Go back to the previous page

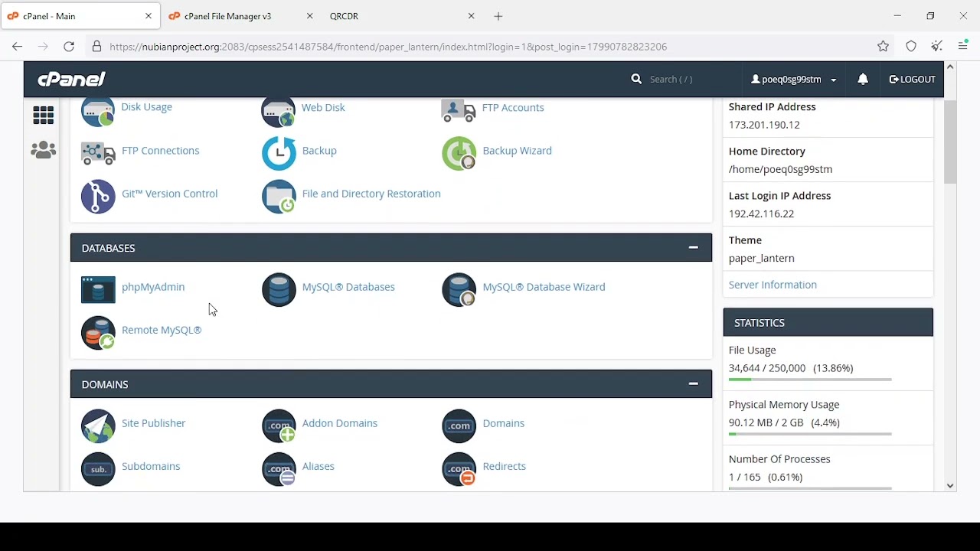point(17,47)
